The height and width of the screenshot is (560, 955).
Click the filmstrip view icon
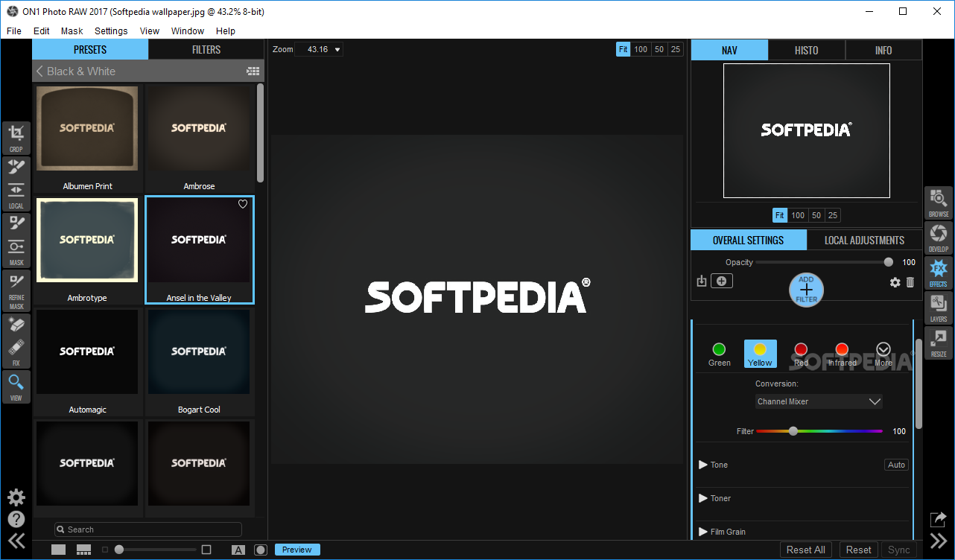point(84,550)
